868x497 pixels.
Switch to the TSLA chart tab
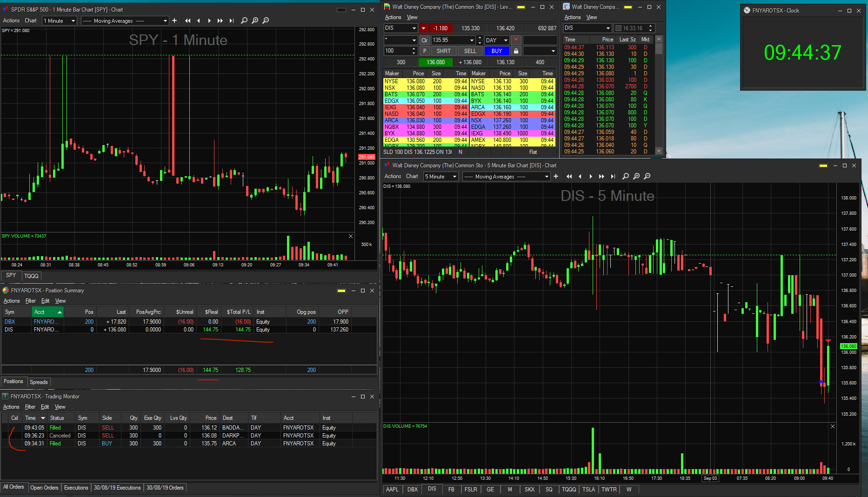[x=588, y=489]
